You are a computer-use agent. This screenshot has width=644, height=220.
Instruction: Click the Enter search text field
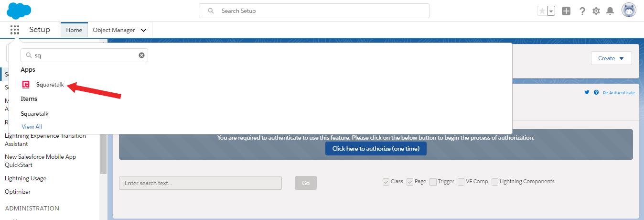coord(200,183)
